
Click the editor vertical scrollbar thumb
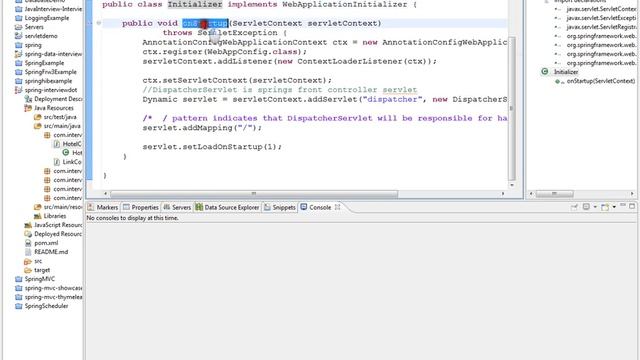[511, 108]
